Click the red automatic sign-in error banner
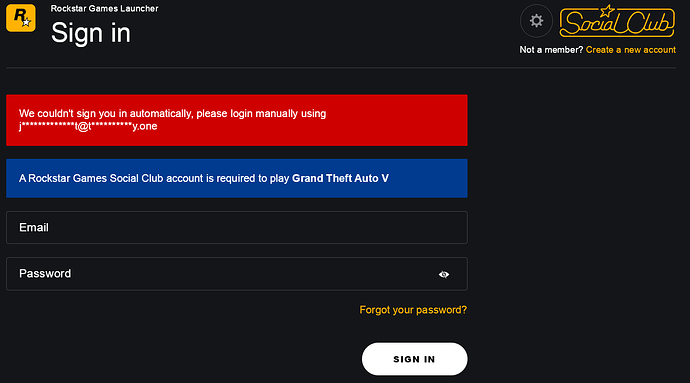This screenshot has width=690, height=383. (237, 120)
